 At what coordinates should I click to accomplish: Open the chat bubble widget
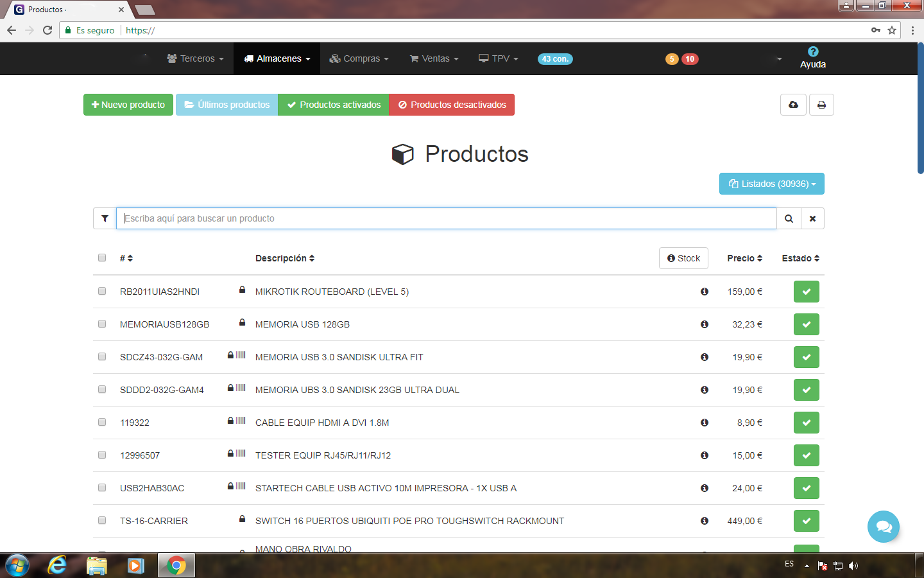[x=883, y=527]
